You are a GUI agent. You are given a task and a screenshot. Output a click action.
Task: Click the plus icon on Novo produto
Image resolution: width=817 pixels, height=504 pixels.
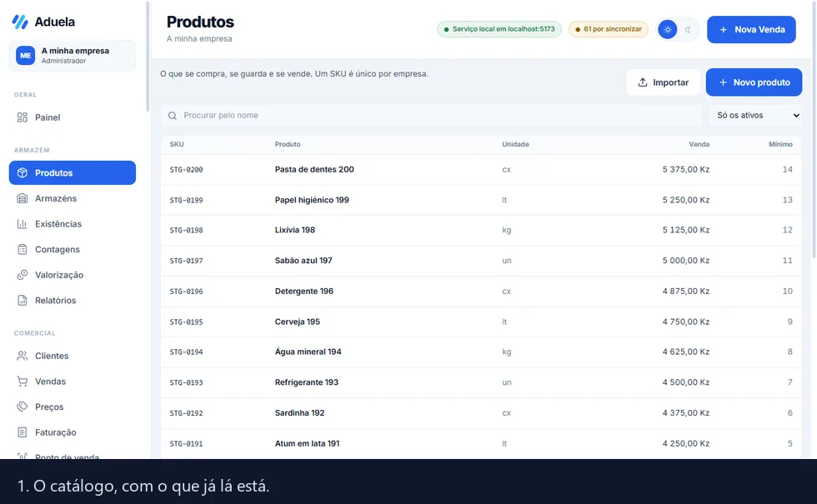723,82
